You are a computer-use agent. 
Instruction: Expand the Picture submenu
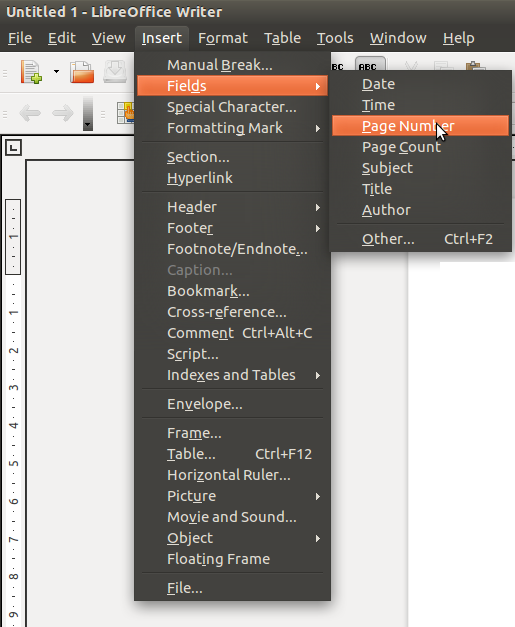(x=232, y=496)
